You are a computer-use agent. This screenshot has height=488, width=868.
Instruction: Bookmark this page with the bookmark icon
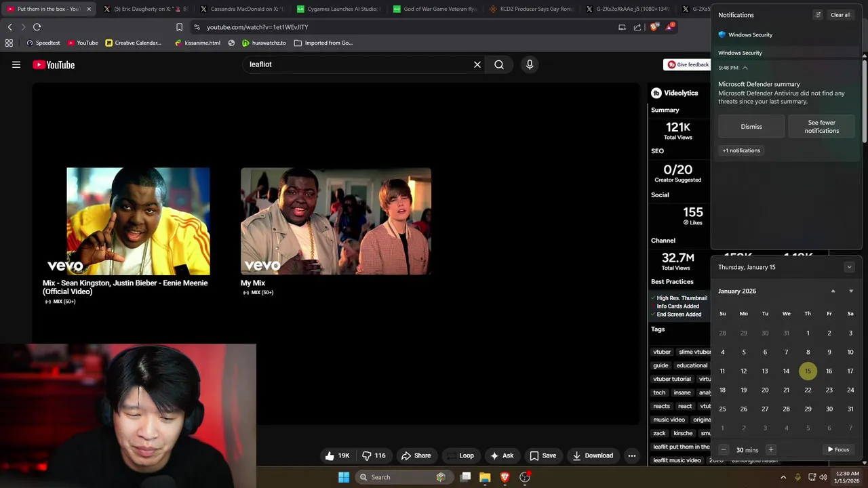pyautogui.click(x=179, y=27)
